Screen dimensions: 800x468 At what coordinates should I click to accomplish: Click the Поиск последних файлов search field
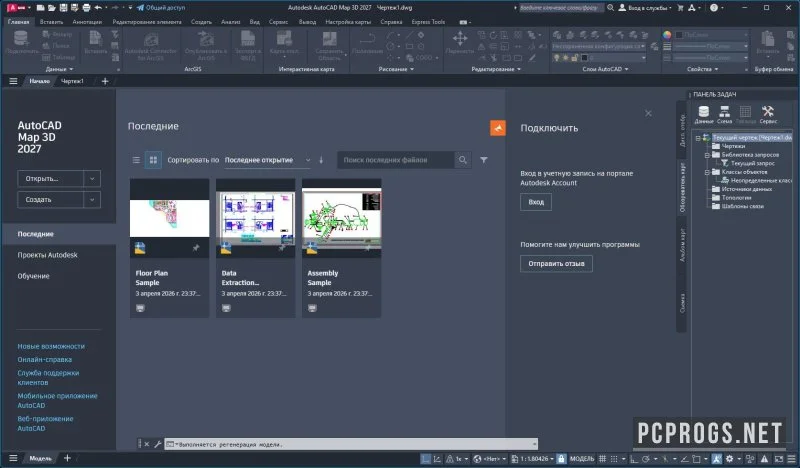(395, 160)
